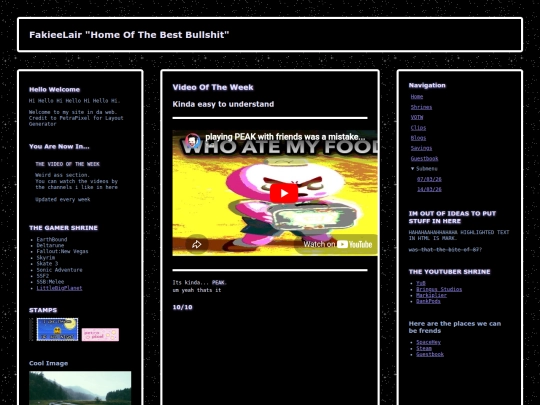Click the pink petrapixel stamp
The height and width of the screenshot is (405, 540).
[x=100, y=334]
